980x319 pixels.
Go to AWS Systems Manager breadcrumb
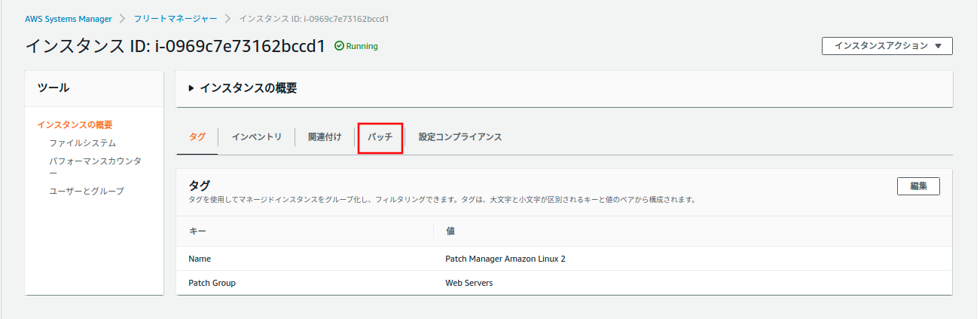(x=68, y=18)
